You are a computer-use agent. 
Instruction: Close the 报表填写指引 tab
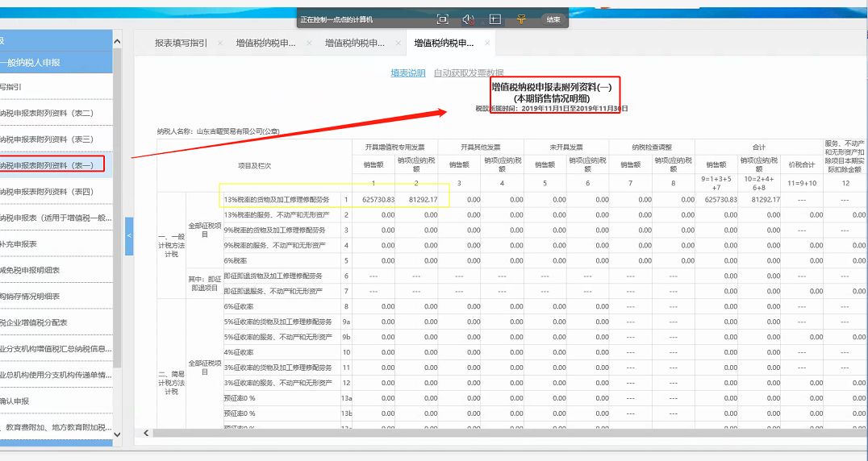[219, 44]
